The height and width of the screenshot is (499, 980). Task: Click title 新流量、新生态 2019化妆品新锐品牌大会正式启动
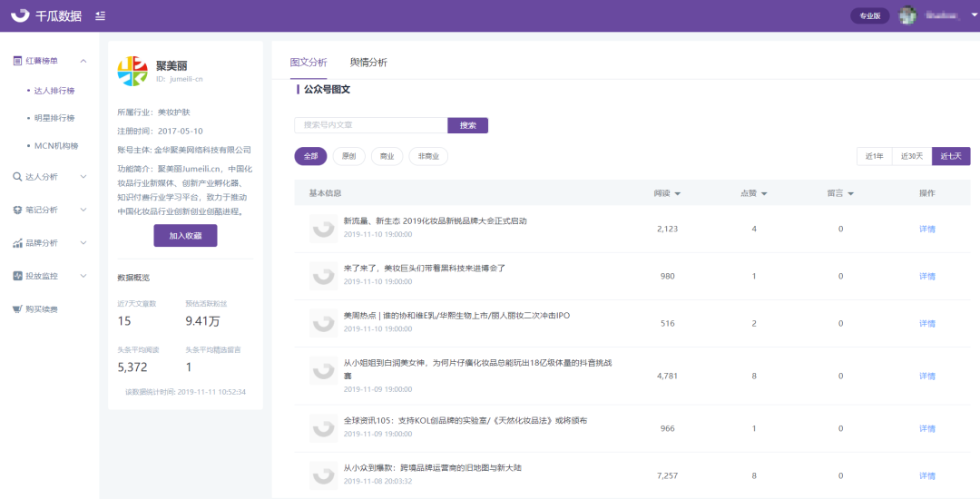coord(436,221)
